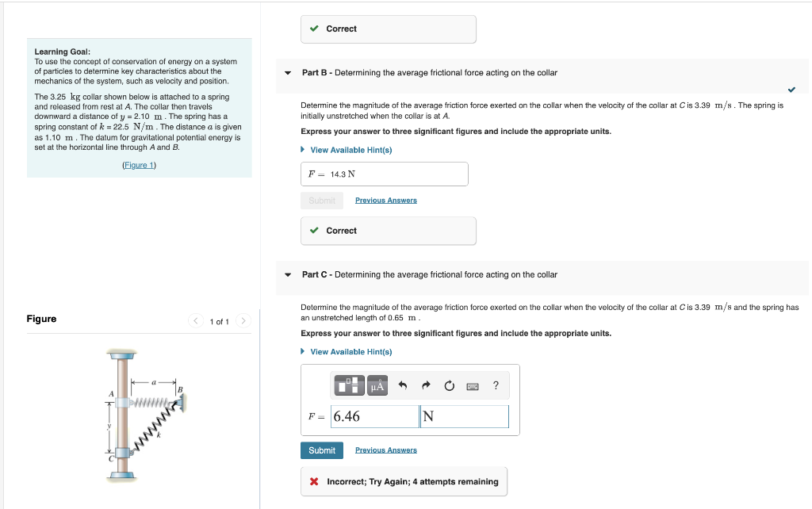
Task: Select the value-with-units template icon
Action: 350,385
